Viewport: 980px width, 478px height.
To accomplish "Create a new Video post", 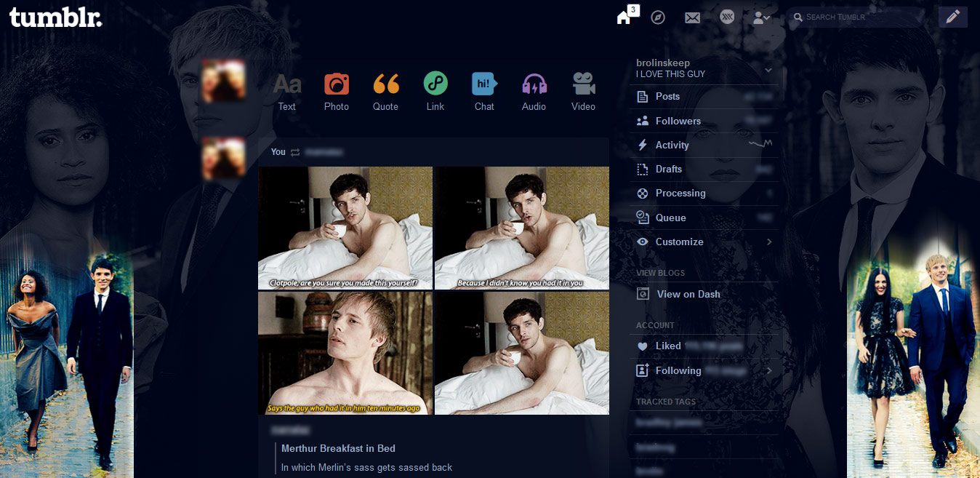I will point(583,92).
